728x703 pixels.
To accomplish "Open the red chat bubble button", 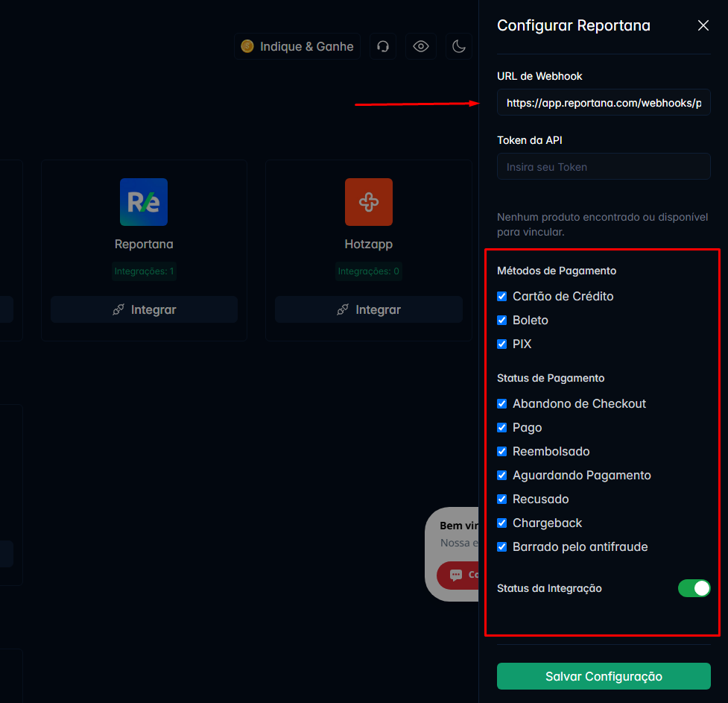I will pyautogui.click(x=458, y=575).
